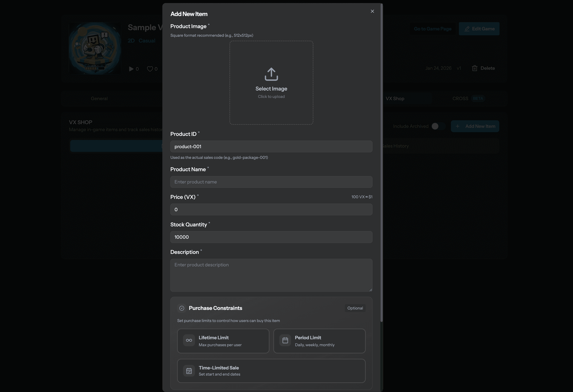The height and width of the screenshot is (392, 573).
Task: Click the Purchase Constraints checkmark circle icon
Action: [x=182, y=308]
